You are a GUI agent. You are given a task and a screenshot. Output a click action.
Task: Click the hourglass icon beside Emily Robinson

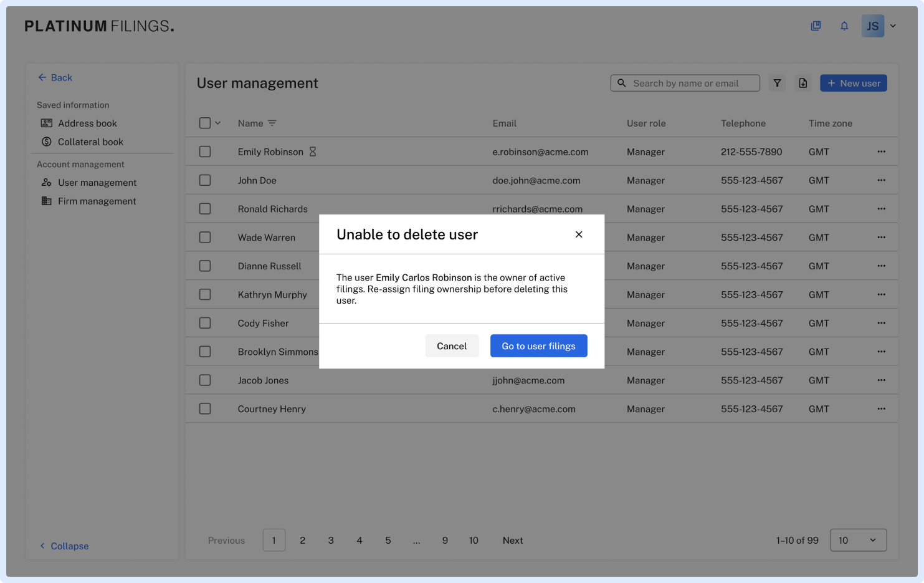pyautogui.click(x=313, y=152)
